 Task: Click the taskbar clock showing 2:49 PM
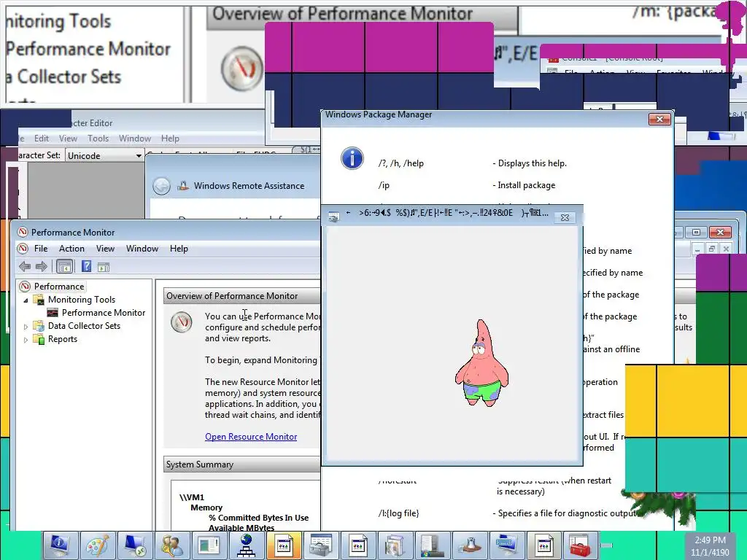pos(710,540)
